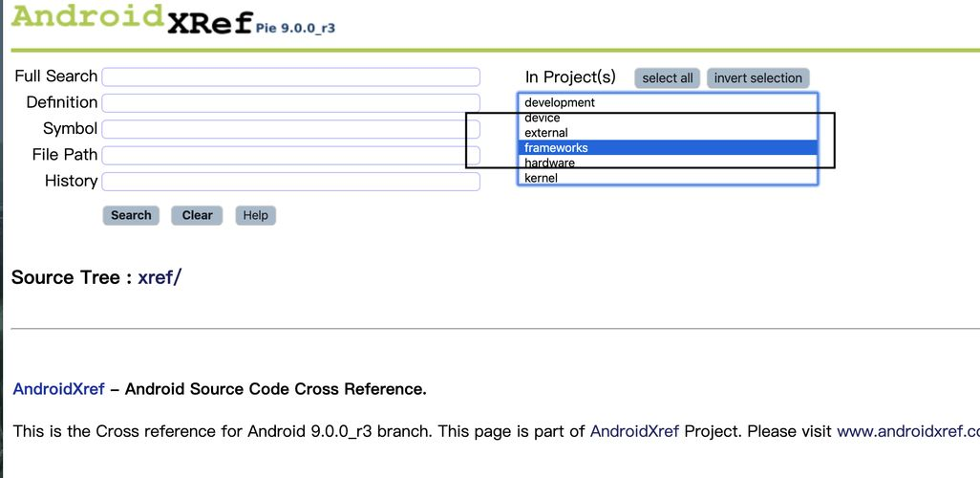Click the Pie 9.0.0_r3 version label
The height and width of the screenshot is (478, 980).
295,28
